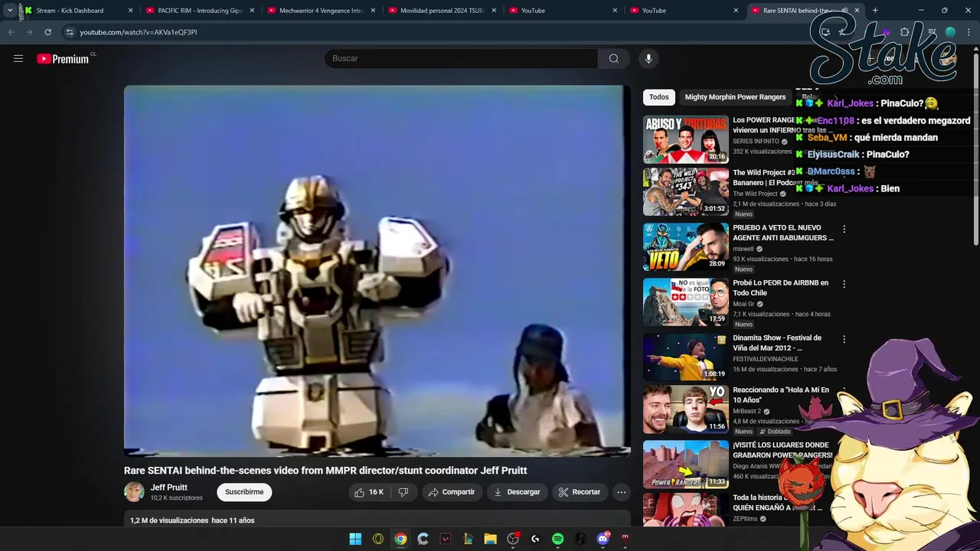Click the video title Rare SENTAI behind-the-scenes

(x=325, y=471)
